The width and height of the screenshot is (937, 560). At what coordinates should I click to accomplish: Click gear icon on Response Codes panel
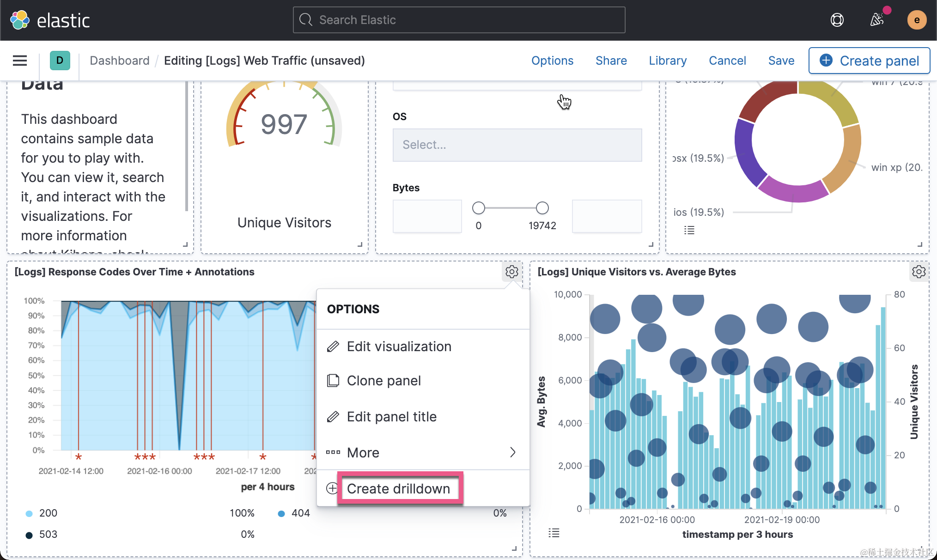click(x=511, y=272)
